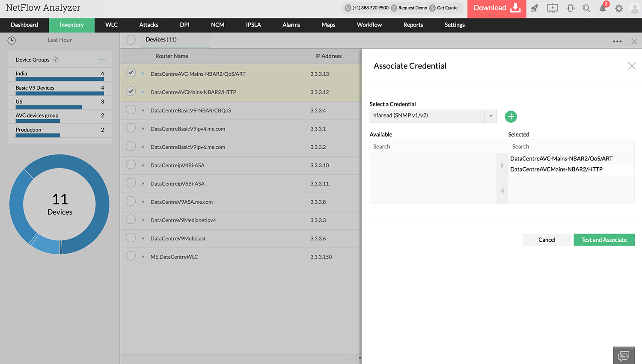Open the Alarms tab
Viewport: 642px width, 364px height.
(291, 25)
